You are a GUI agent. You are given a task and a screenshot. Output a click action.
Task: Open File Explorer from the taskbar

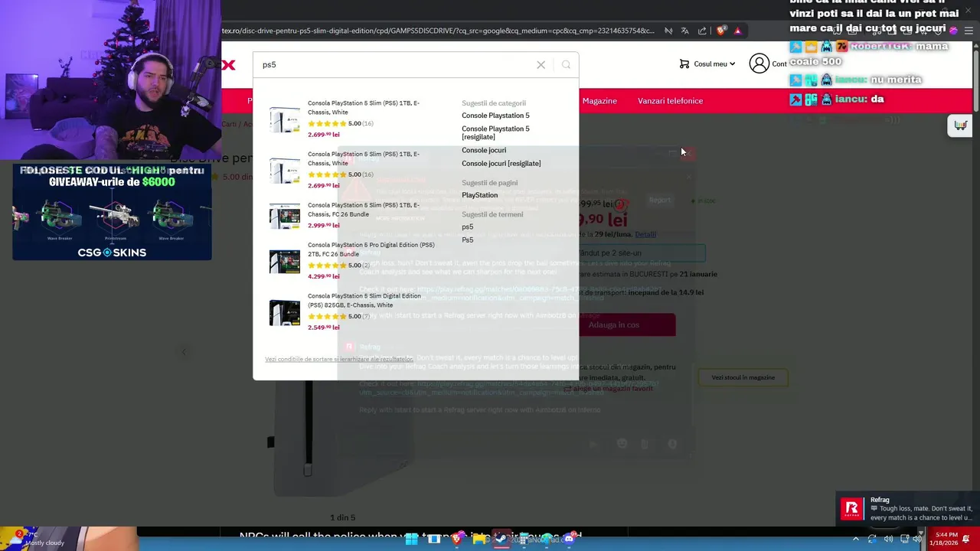[479, 539]
